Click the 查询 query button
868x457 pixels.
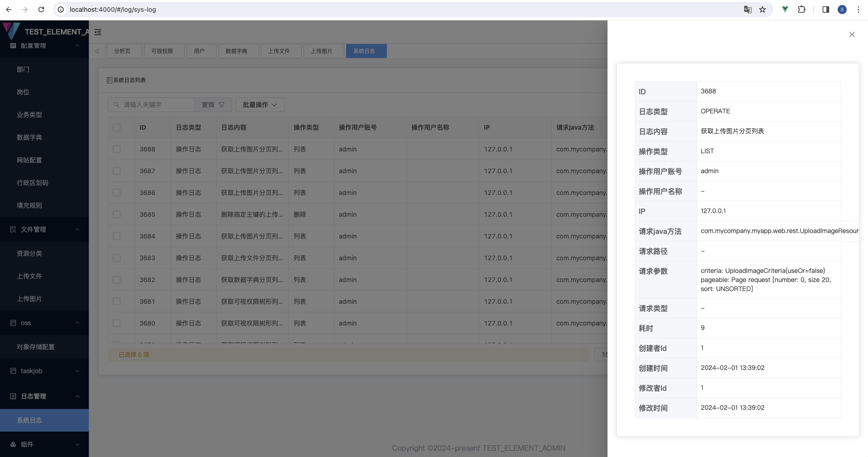(208, 105)
